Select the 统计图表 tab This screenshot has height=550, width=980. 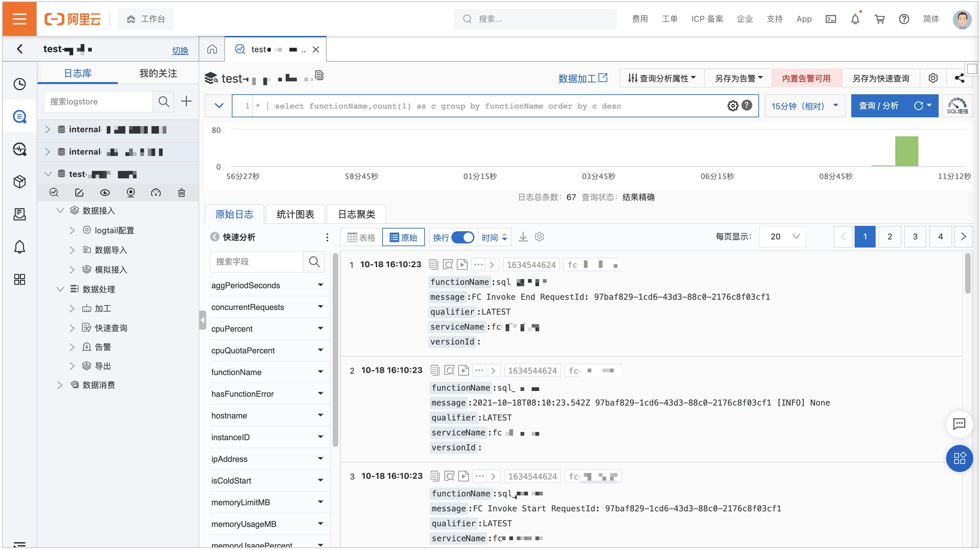coord(295,214)
